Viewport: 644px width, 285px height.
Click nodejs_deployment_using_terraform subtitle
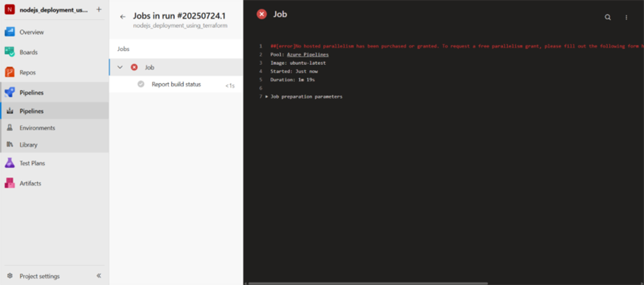tap(180, 26)
